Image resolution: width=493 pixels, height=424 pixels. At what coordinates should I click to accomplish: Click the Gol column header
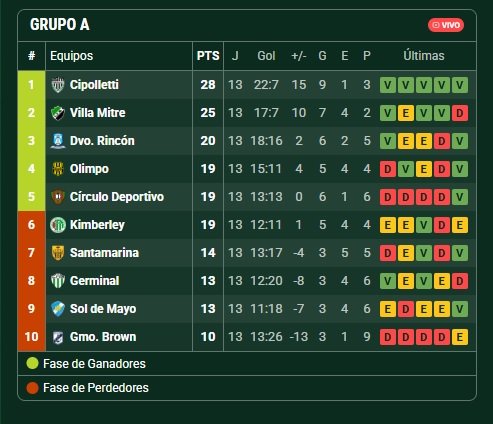[x=266, y=56]
